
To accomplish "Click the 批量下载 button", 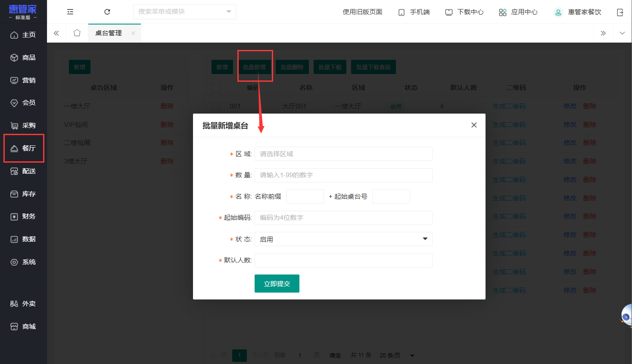I will pos(330,67).
